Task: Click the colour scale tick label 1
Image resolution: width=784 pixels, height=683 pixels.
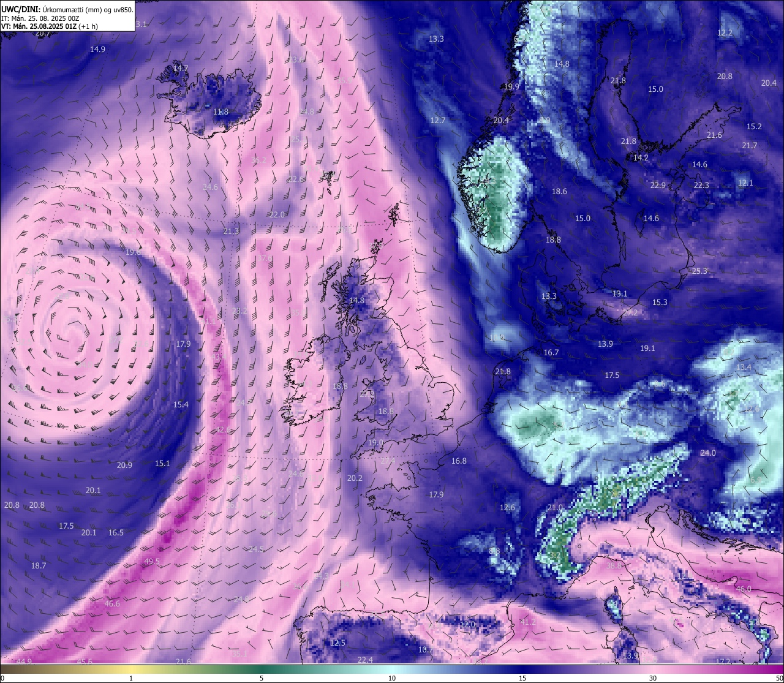Action: tap(131, 678)
